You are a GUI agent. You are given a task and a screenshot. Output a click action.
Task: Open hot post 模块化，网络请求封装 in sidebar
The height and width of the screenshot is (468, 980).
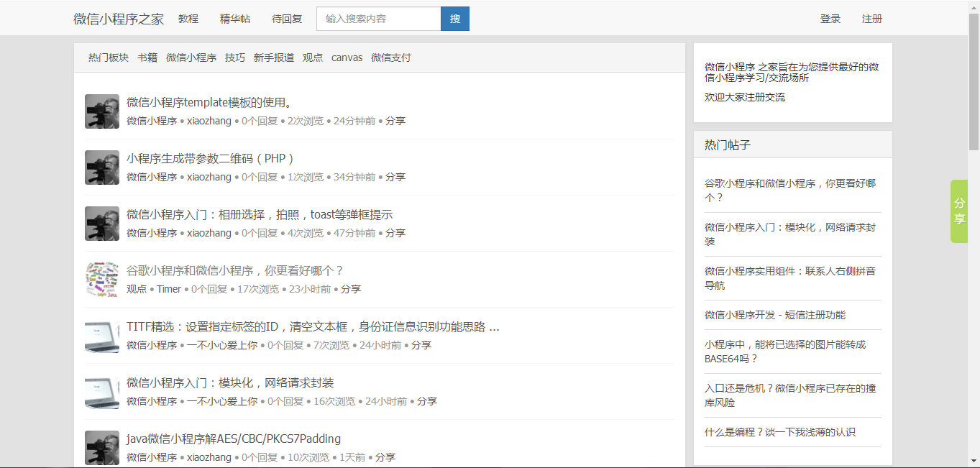[790, 234]
